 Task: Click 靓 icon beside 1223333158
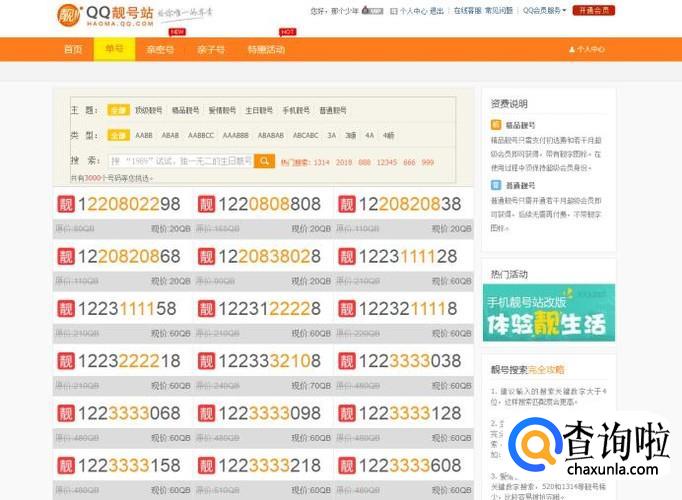coord(66,465)
